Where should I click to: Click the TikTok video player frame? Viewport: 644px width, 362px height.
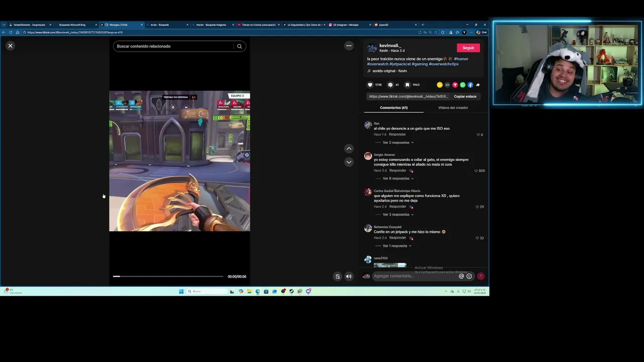180,161
